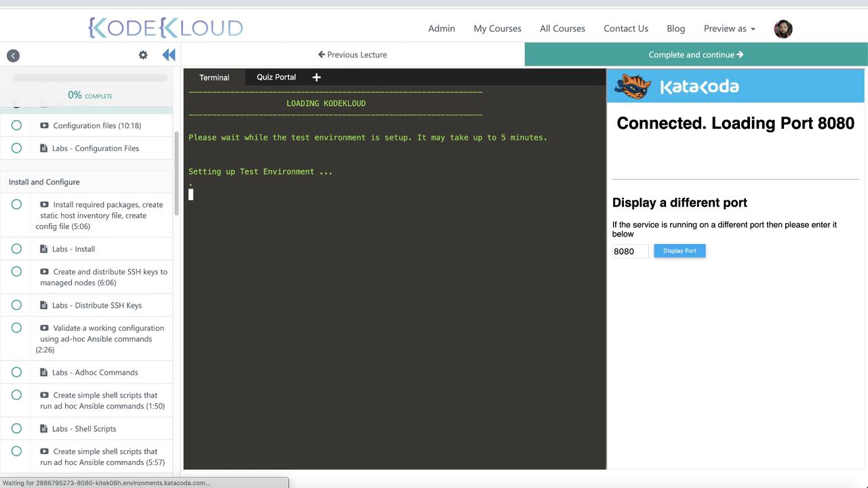Toggle completion circle for Labs - Configuration Files
The image size is (868, 488).
click(16, 148)
